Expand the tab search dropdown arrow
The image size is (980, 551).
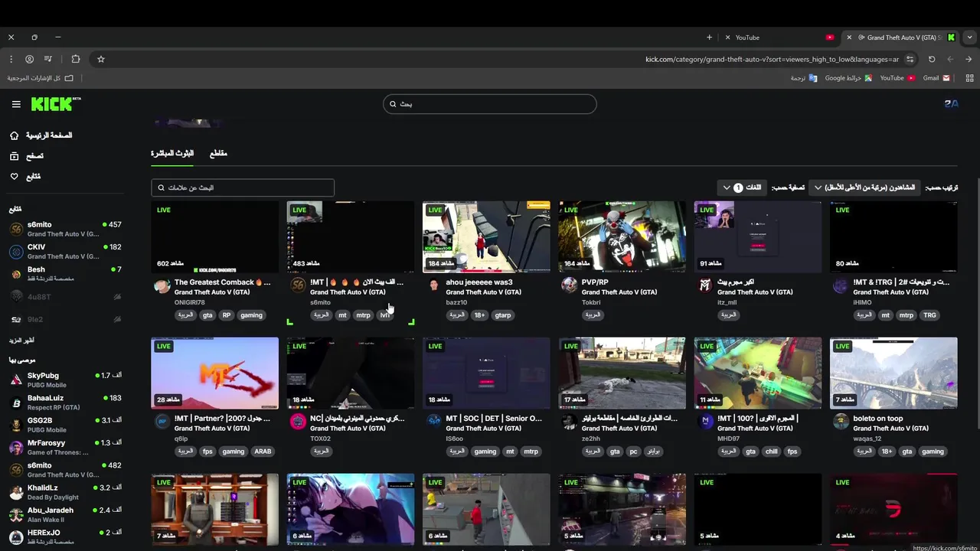click(970, 37)
